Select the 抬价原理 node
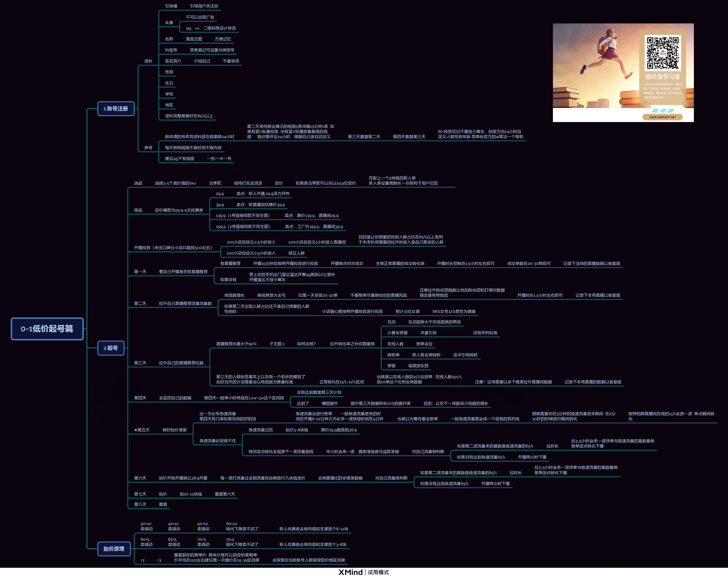 click(114, 549)
